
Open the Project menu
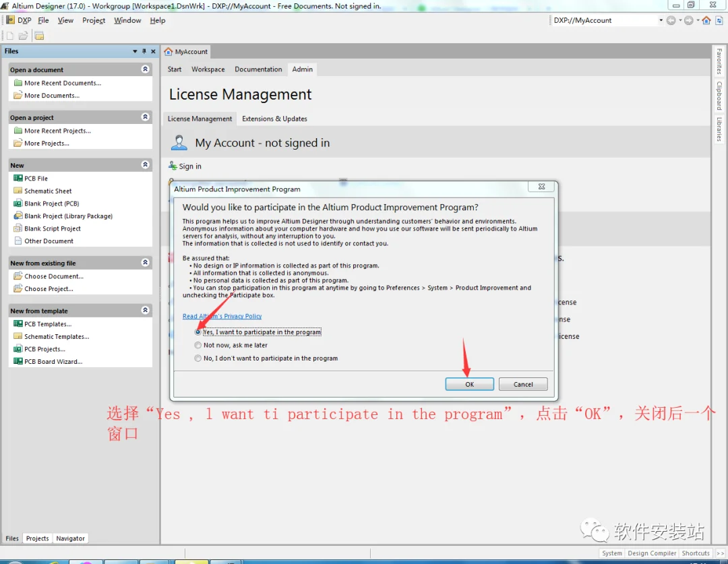94,20
